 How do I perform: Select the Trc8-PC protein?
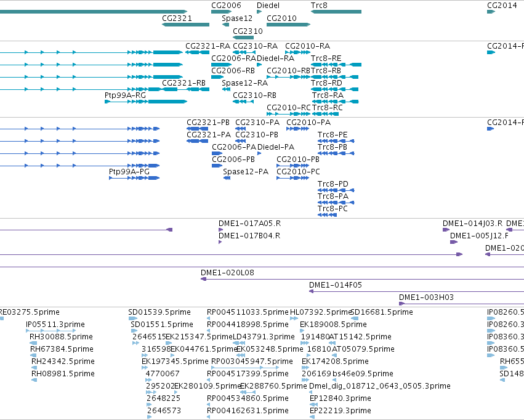[327, 215]
